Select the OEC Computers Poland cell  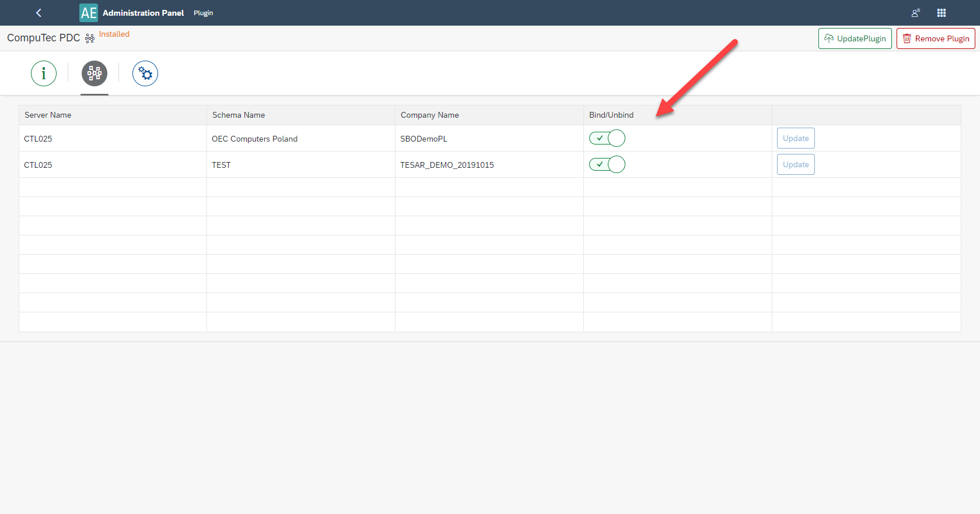click(x=254, y=139)
